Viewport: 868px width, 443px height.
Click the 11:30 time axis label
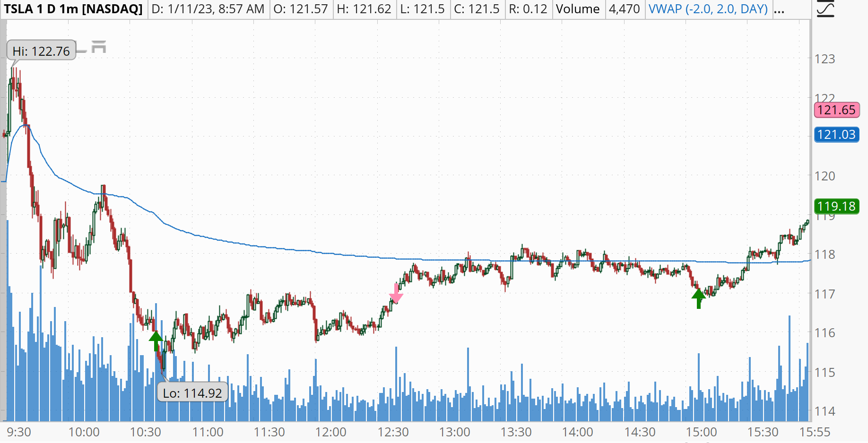pyautogui.click(x=269, y=432)
